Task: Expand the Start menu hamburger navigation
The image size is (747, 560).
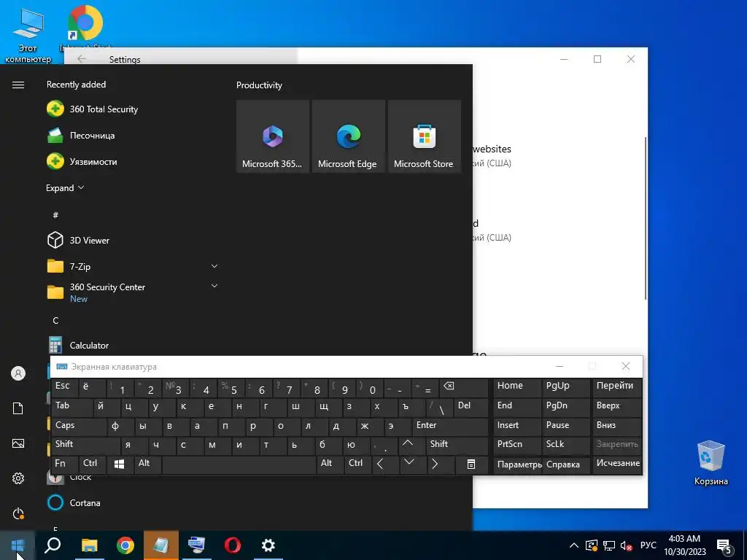Action: 18,85
